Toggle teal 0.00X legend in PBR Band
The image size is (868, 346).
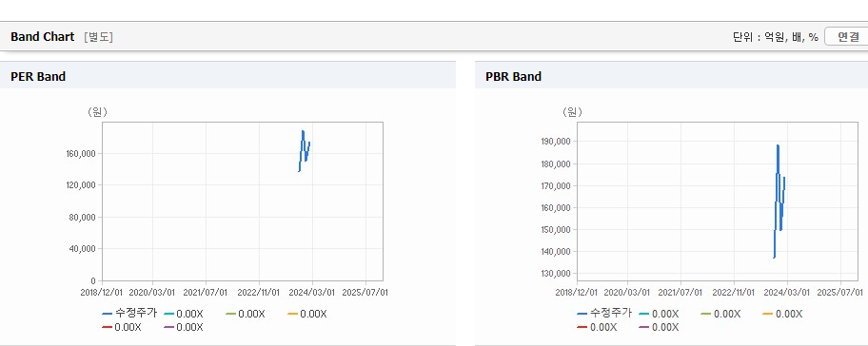[x=660, y=314]
